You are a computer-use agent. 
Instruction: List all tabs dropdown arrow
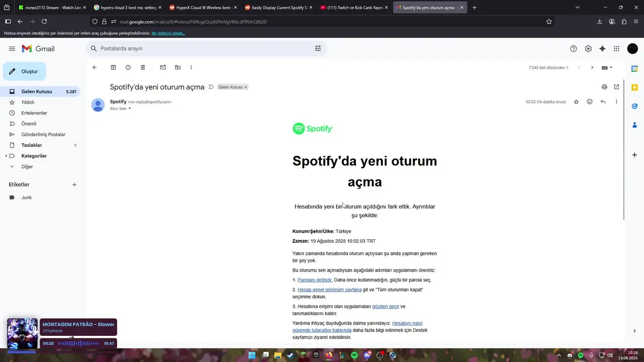[577, 8]
